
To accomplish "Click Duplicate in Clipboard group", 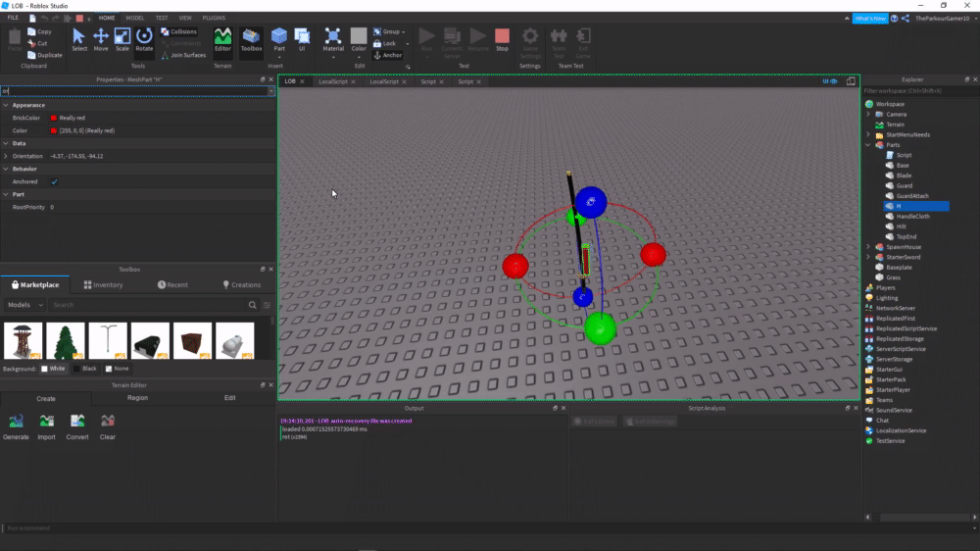I will 45,55.
